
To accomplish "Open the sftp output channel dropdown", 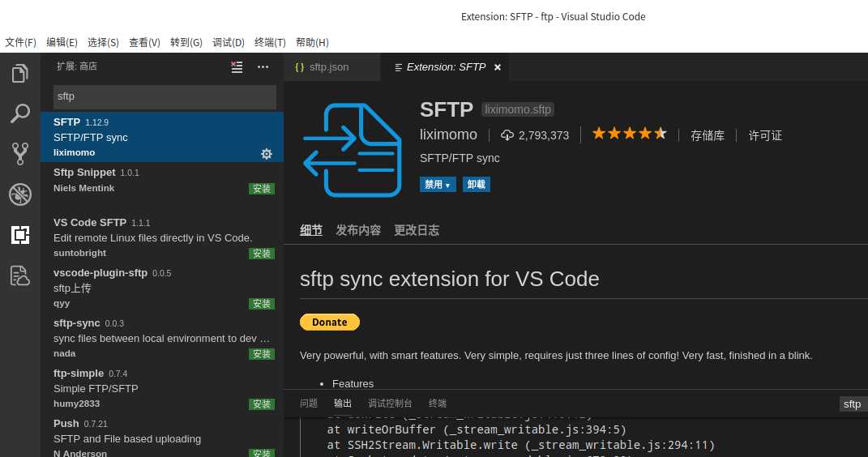I will 853,404.
